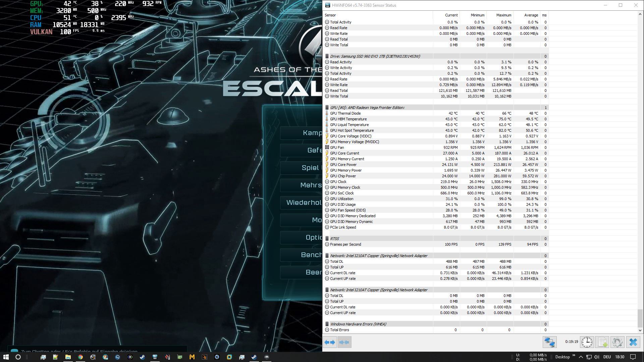
Task: Click Kamp... entry in game menu
Action: pyautogui.click(x=301, y=133)
